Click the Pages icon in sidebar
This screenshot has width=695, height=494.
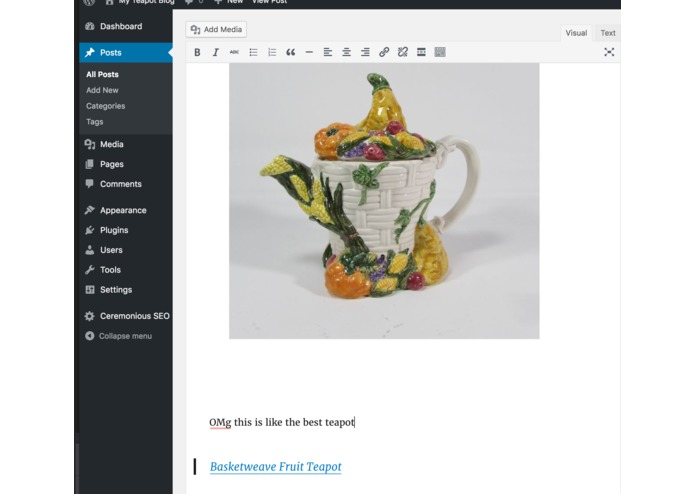point(90,164)
